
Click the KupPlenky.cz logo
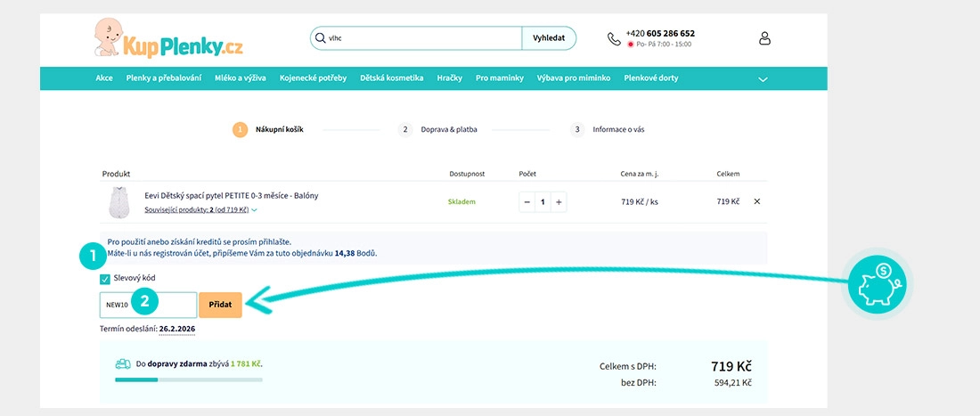168,38
